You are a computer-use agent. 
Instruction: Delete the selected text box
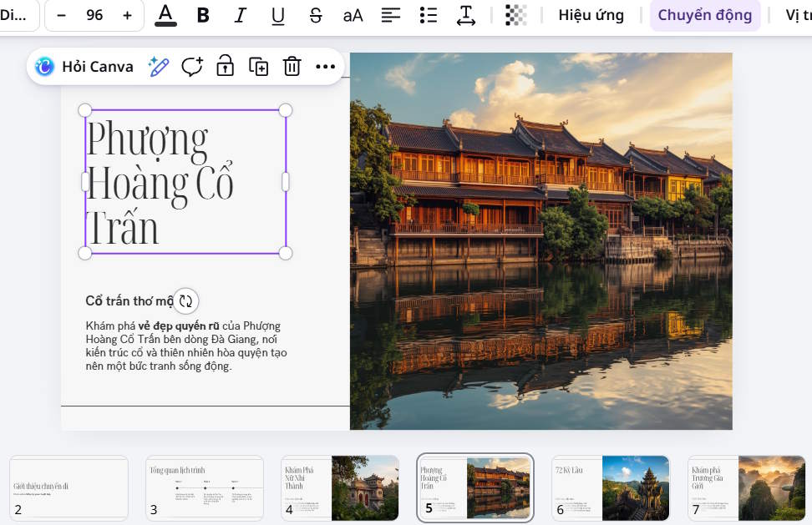[x=292, y=67]
